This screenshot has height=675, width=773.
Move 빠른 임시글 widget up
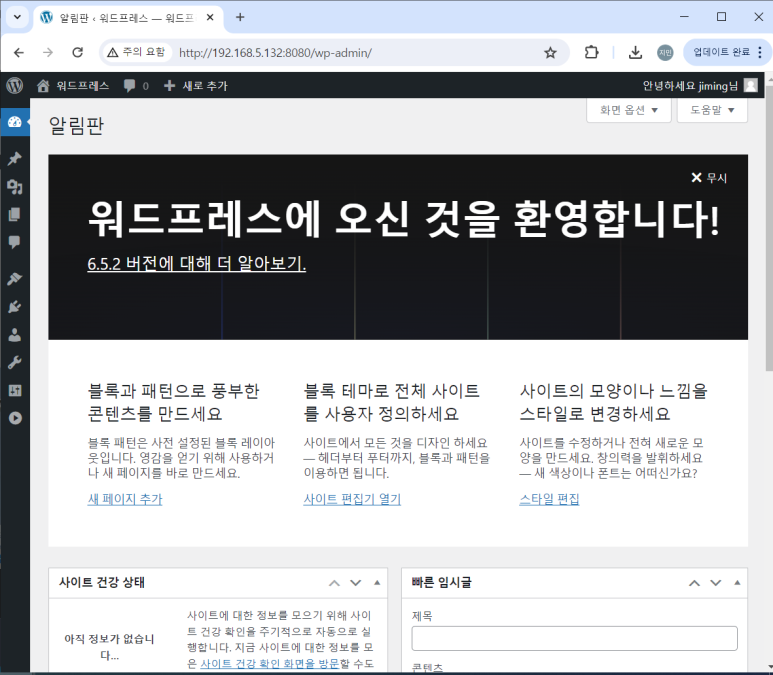click(x=694, y=583)
